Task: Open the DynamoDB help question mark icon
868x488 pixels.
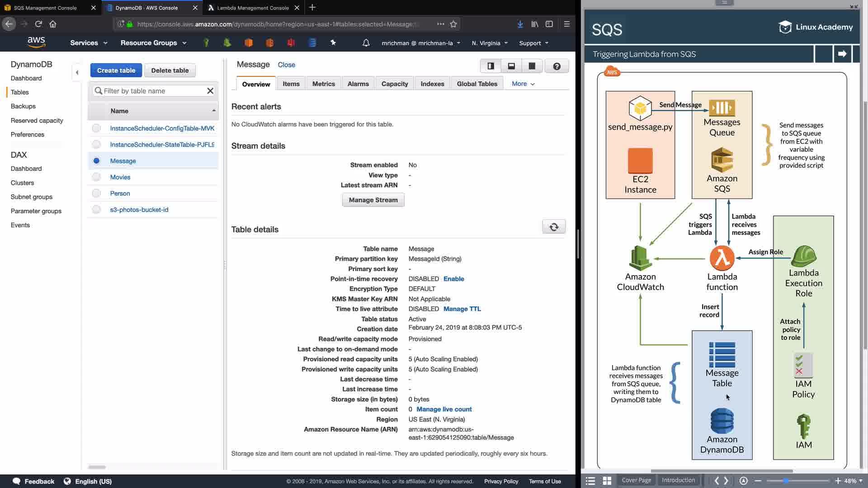Action: pyautogui.click(x=557, y=66)
